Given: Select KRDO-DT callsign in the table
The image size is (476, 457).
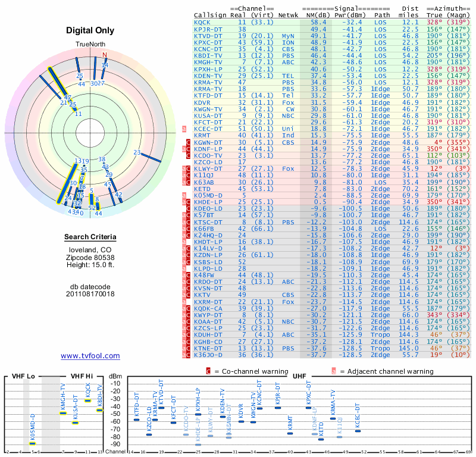Looking at the screenshot, I should click(208, 282).
